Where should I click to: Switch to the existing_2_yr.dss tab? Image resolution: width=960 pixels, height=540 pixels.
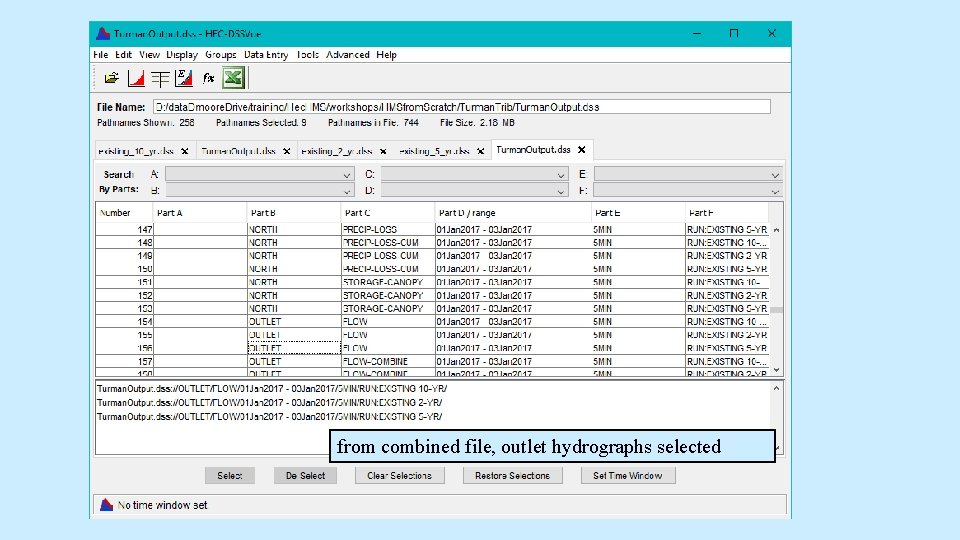337,151
